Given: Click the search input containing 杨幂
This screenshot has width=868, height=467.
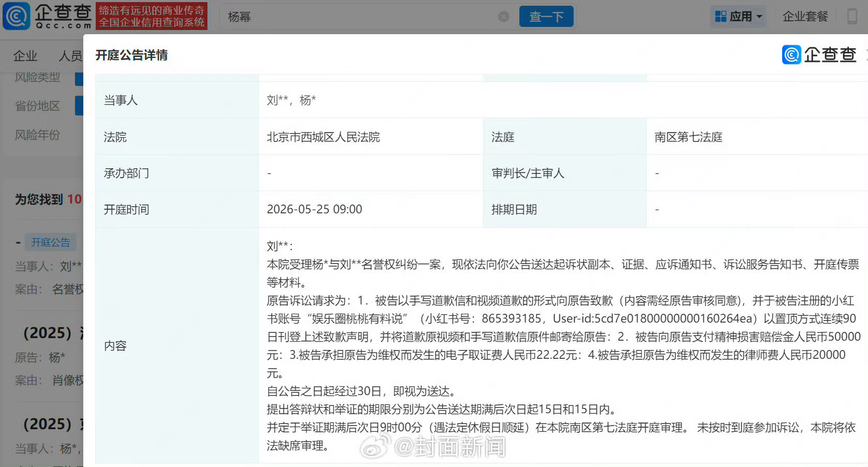Looking at the screenshot, I should point(362,16).
